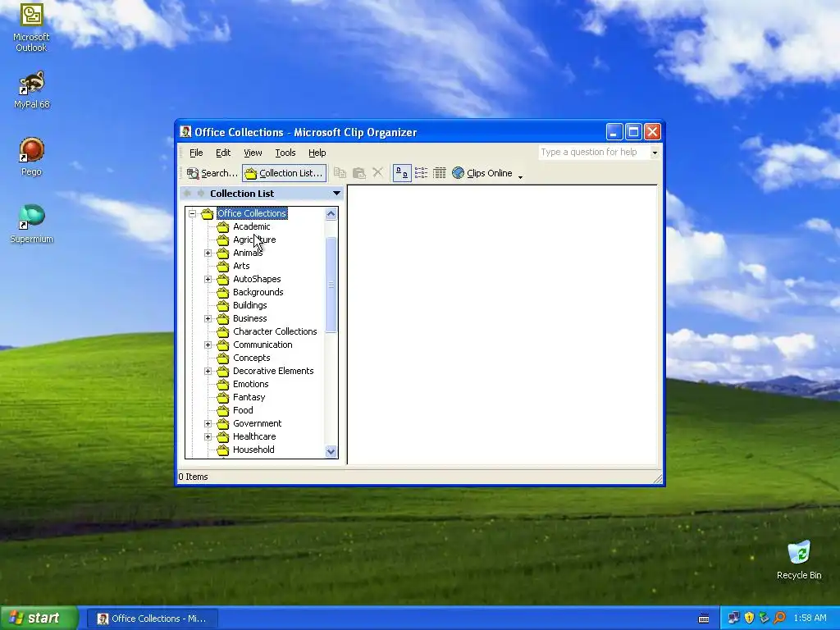Open the Help menu
This screenshot has height=630, width=840.
coord(317,153)
